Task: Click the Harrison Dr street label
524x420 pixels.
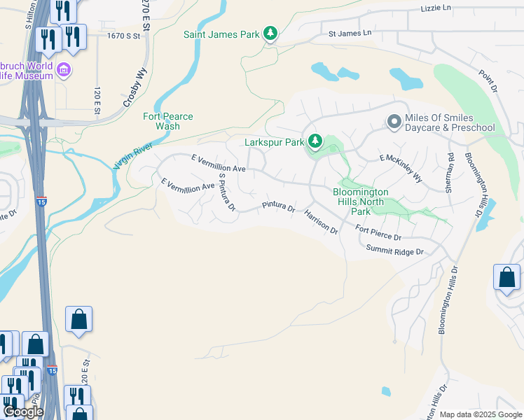Action: point(321,222)
